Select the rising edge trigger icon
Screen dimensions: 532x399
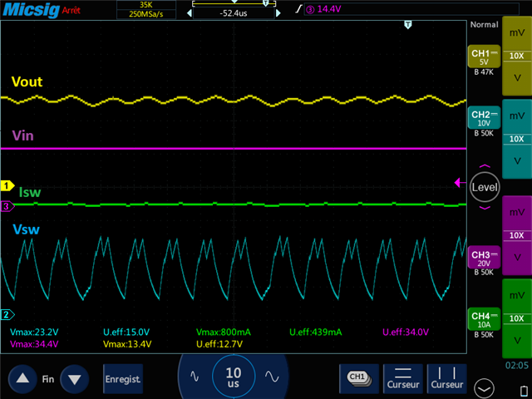pyautogui.click(x=298, y=9)
